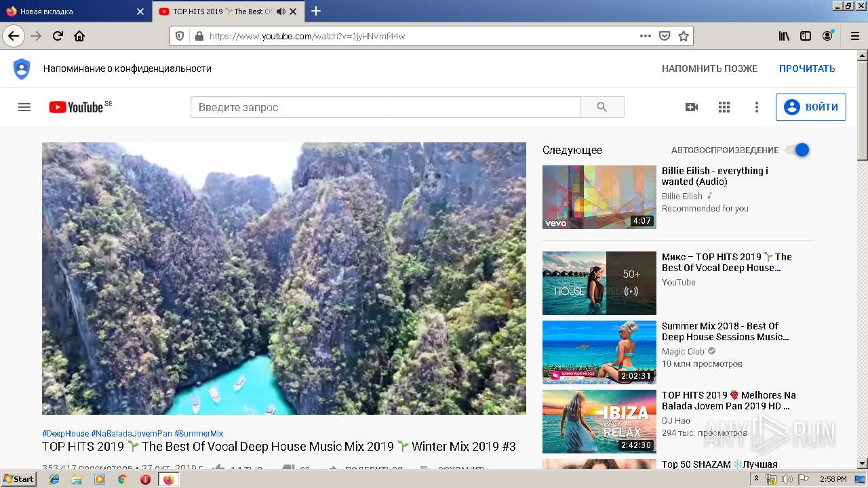Screen dimensions: 868x488
Task: Close the TOP HITS 2019 tab
Action: 294,12
